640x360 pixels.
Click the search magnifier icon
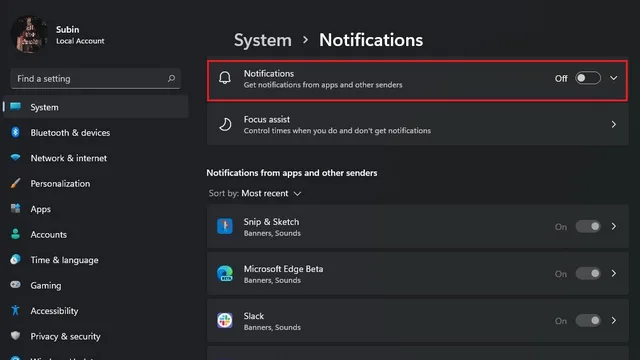[x=171, y=78]
